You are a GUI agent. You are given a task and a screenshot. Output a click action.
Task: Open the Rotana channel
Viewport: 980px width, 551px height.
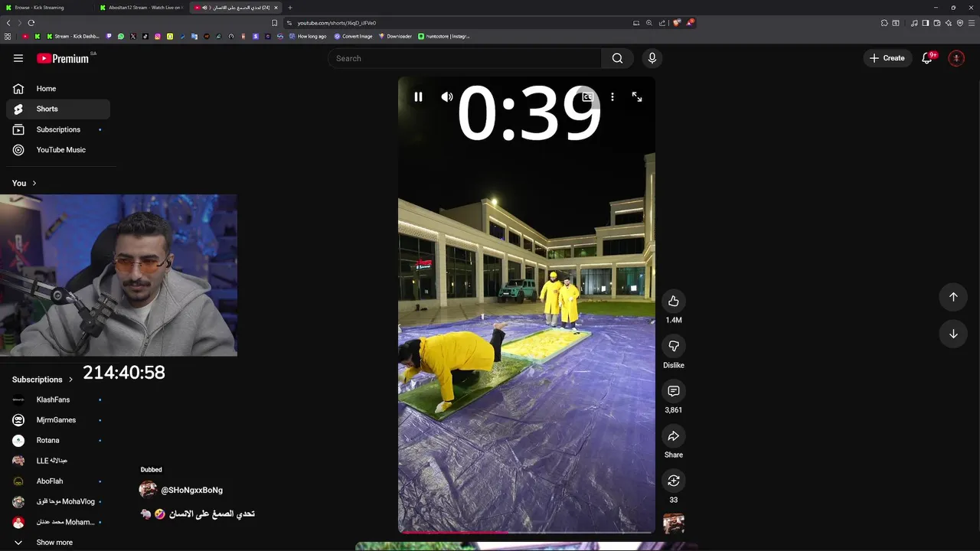[58, 440]
